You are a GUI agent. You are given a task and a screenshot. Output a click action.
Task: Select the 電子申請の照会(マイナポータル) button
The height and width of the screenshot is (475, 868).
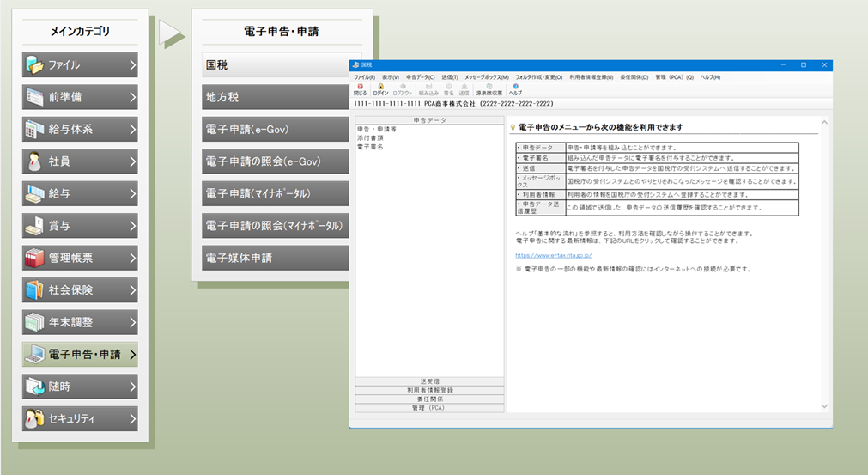(x=276, y=225)
